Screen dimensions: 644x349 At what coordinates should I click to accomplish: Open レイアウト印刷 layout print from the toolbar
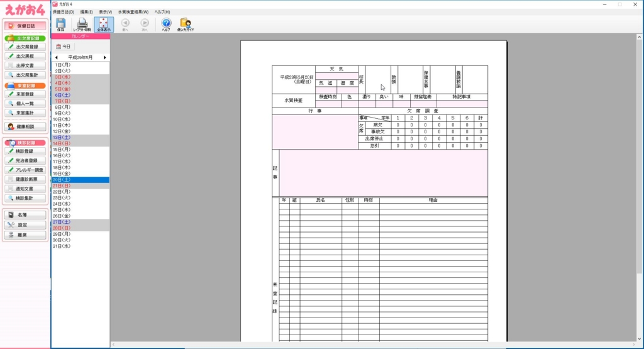(82, 25)
